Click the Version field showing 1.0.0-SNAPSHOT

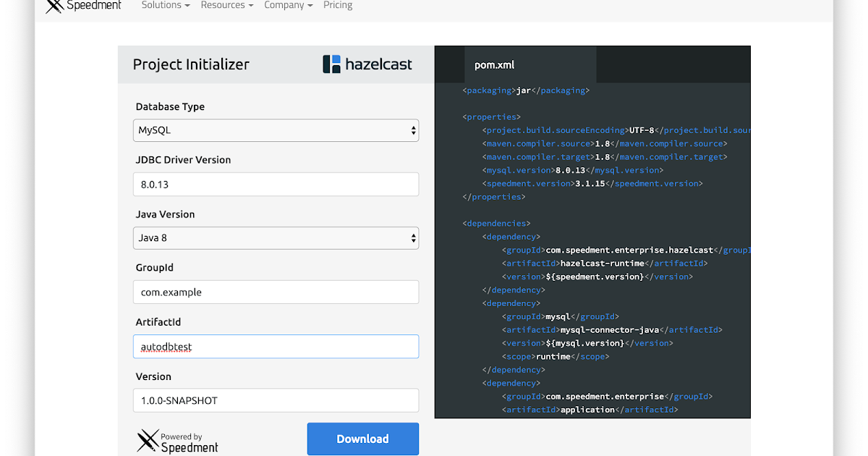coord(276,400)
